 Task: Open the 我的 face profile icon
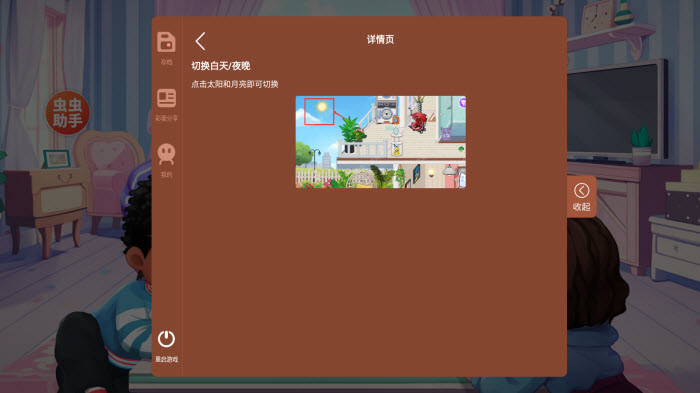point(166,154)
